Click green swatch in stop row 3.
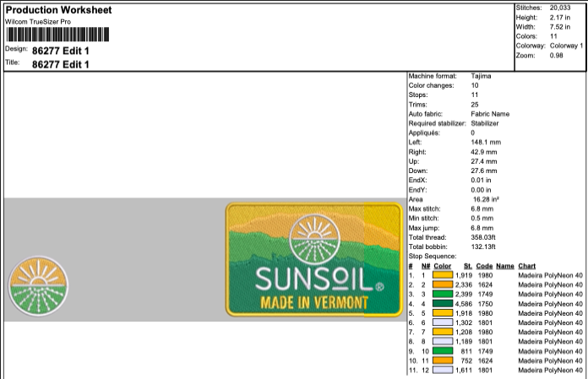Image resolution: width=588 pixels, height=379 pixels. point(443,295)
